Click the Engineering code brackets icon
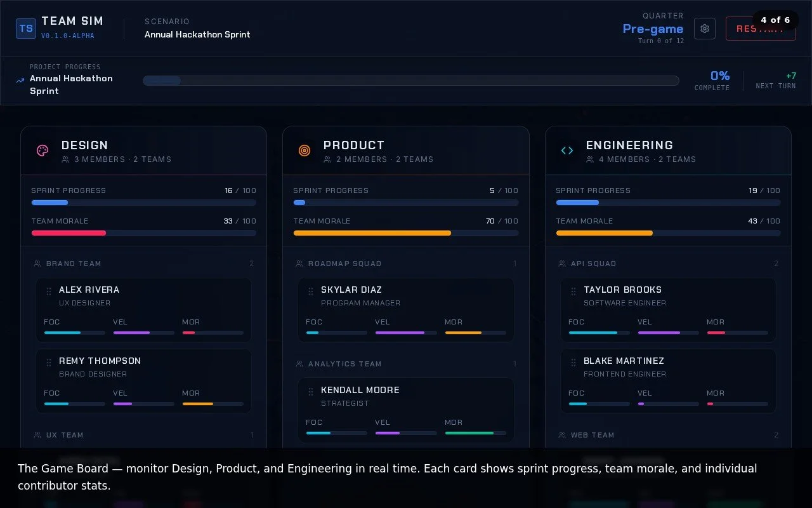Screen dimensions: 812x508 [567, 150]
